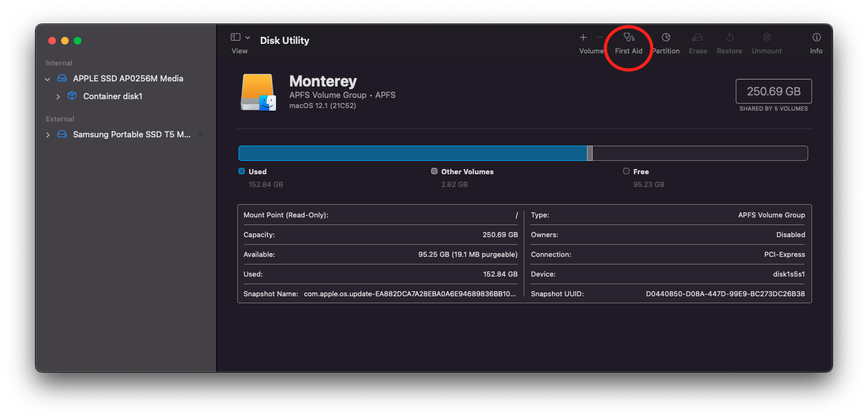Image resolution: width=868 pixels, height=419 pixels.
Task: Open the View options dropdown chevron
Action: click(247, 38)
